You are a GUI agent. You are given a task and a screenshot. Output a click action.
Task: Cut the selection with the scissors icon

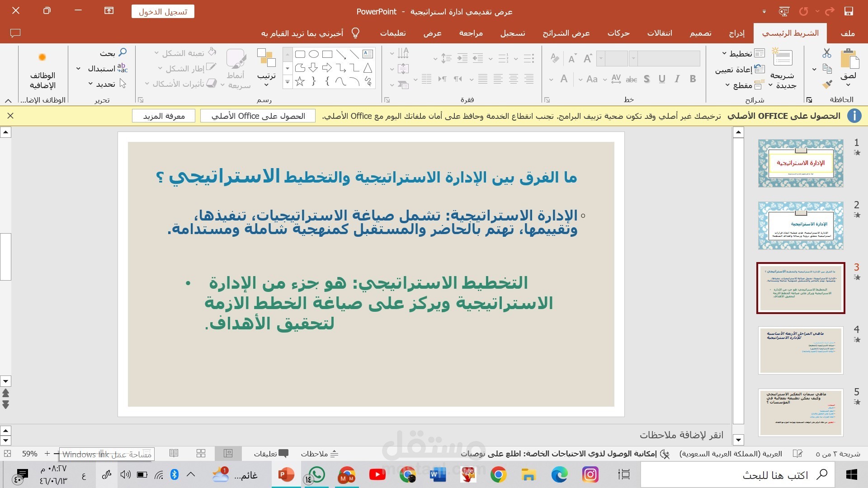click(827, 53)
